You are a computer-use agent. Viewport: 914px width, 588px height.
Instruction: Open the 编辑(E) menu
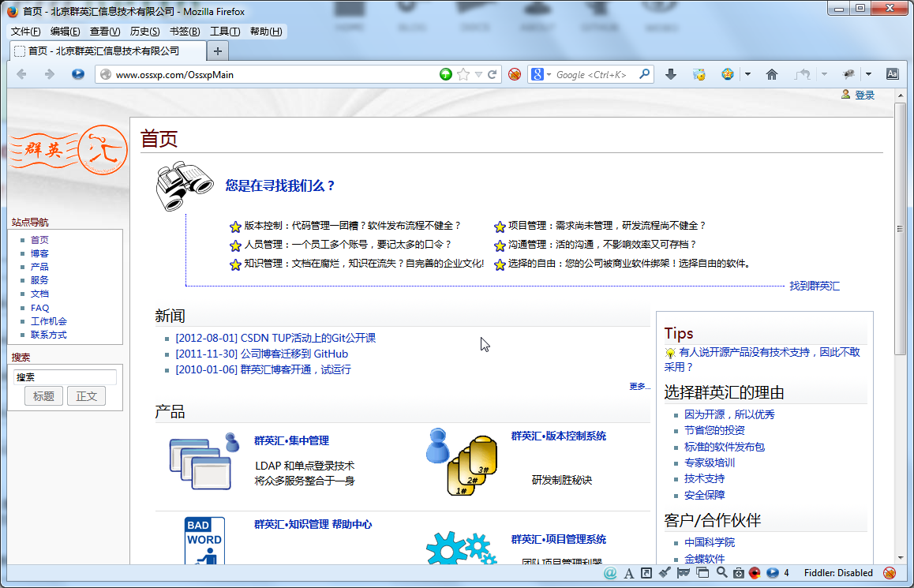(66, 32)
